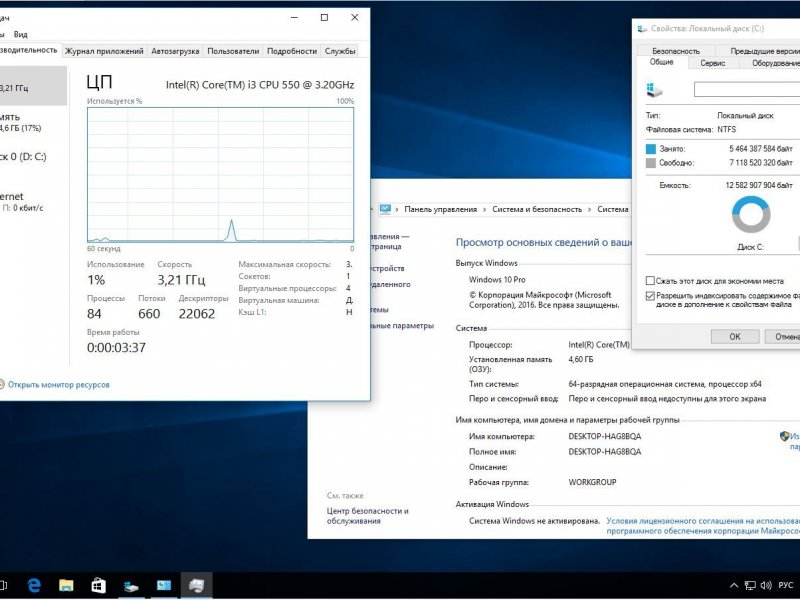Select the CPU 3,21 ГГц sidebar item

click(x=33, y=86)
